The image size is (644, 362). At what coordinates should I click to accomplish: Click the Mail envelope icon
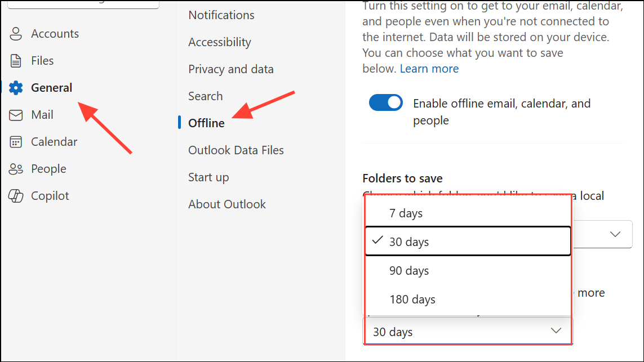[x=16, y=115]
